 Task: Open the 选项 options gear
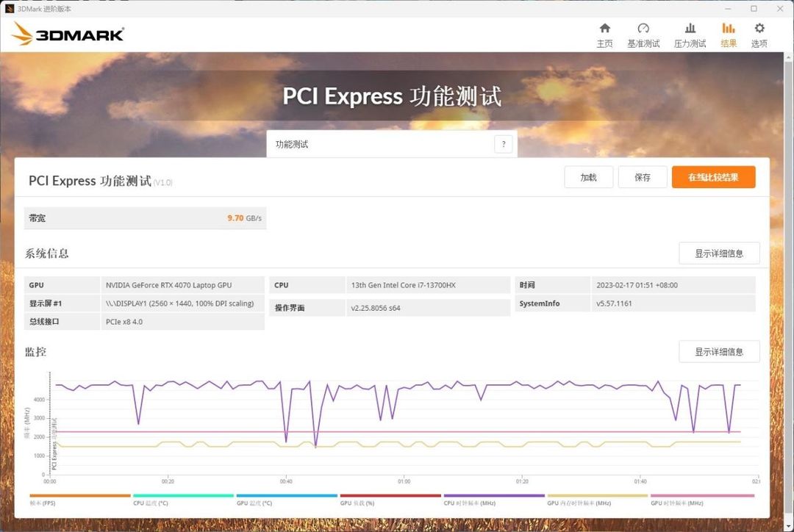point(759,35)
